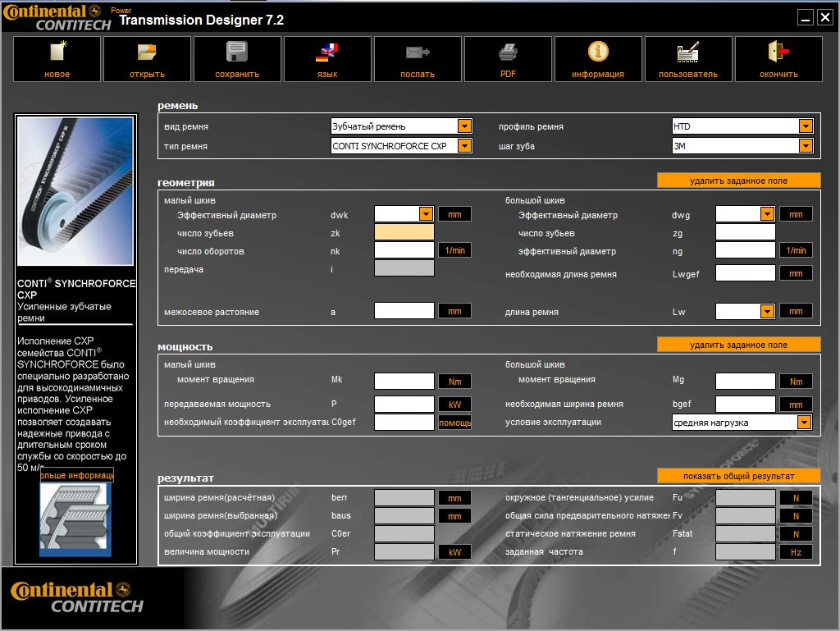Viewport: 840px width, 631px height.
Task: Open 'пользователь' user settings icon
Action: [x=688, y=59]
